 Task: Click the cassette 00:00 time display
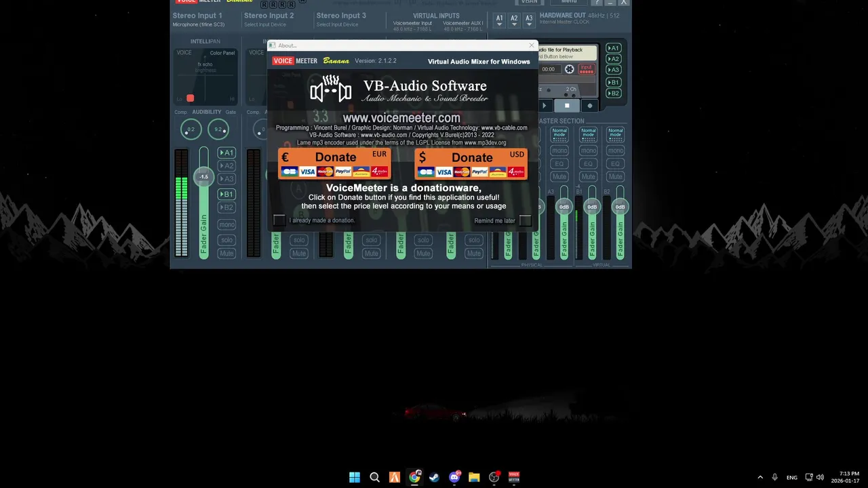pyautogui.click(x=548, y=69)
